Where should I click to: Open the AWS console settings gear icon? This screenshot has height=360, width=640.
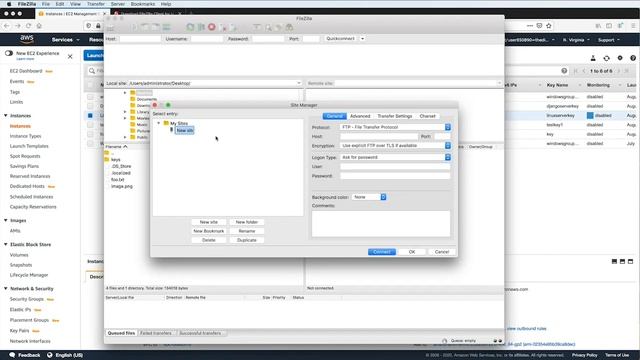click(620, 58)
